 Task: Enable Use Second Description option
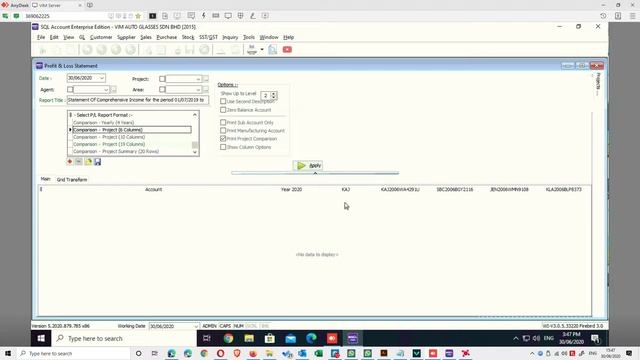[223, 101]
